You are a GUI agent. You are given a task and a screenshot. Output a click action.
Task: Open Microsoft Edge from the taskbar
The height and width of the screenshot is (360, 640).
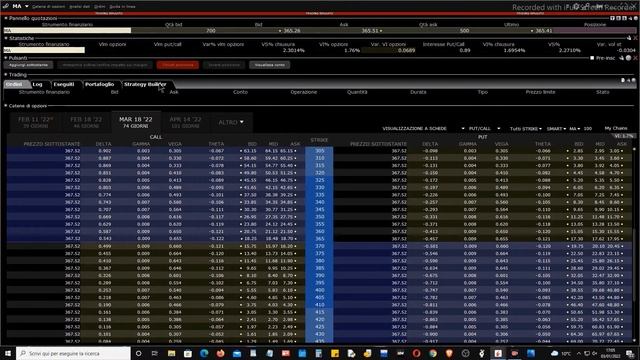click(x=204, y=353)
